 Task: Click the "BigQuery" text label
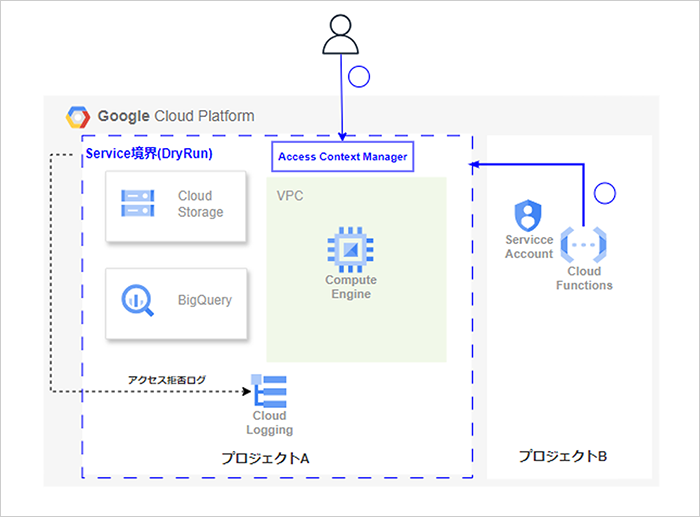coord(205,300)
